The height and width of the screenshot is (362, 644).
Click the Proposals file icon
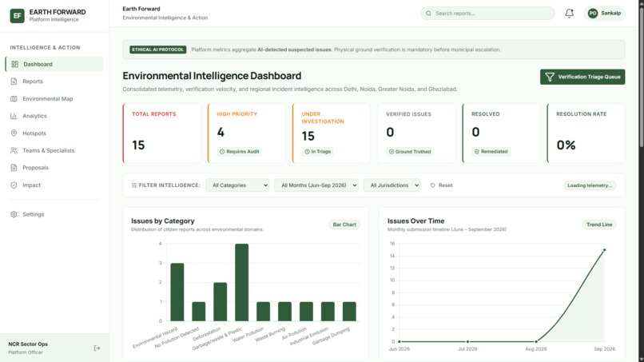[x=14, y=168]
